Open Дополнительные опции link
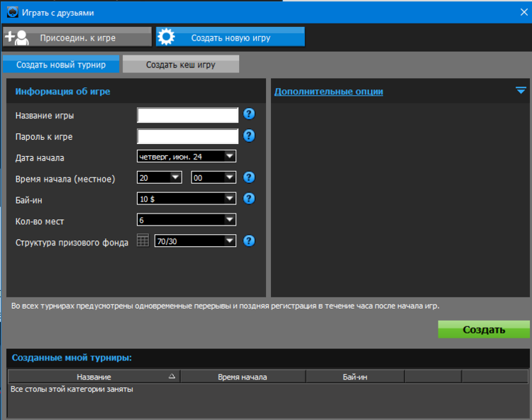The image size is (532, 420). (x=328, y=92)
